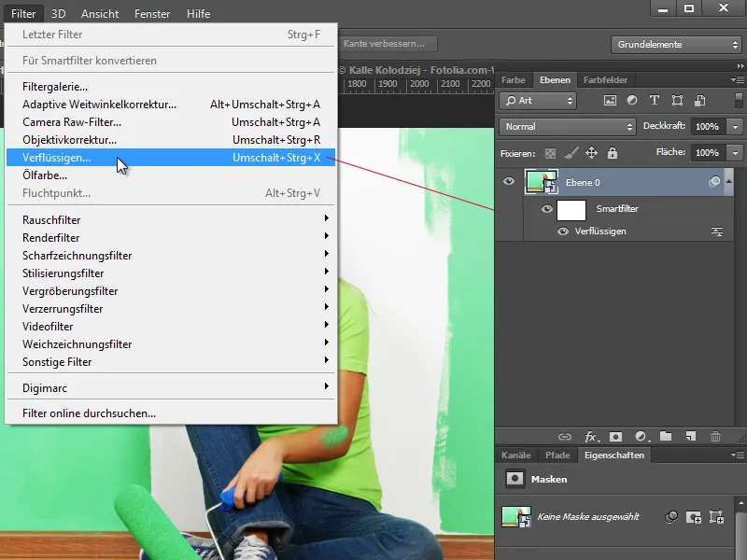The width and height of the screenshot is (747, 560).
Task: Expand Weichzeichnungsfilter submenu
Action: pyautogui.click(x=171, y=344)
